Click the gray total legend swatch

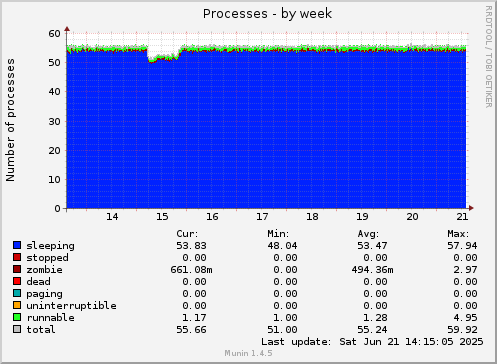pos(17,329)
